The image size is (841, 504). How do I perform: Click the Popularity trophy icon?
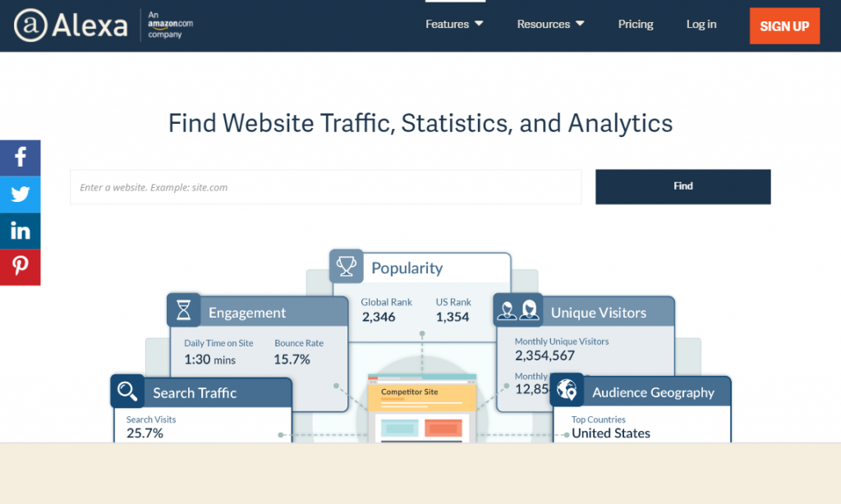point(346,267)
